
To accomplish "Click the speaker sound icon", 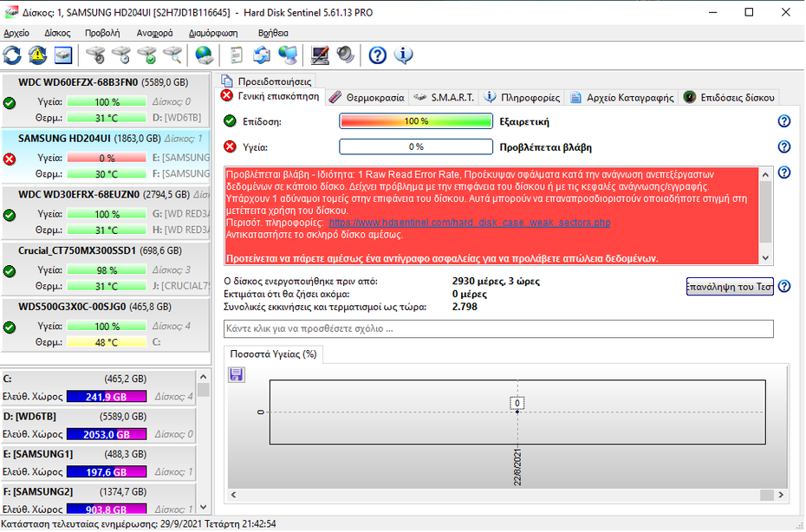I will tap(346, 55).
